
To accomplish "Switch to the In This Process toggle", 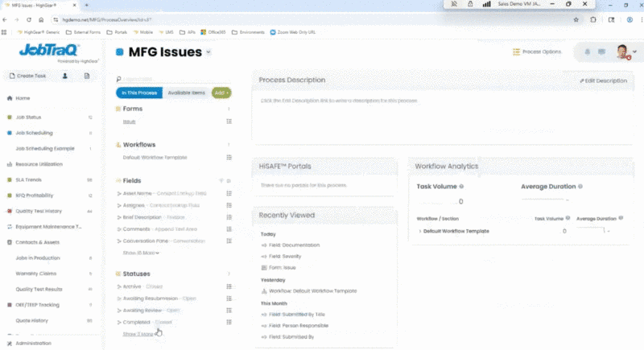I will pyautogui.click(x=139, y=93).
